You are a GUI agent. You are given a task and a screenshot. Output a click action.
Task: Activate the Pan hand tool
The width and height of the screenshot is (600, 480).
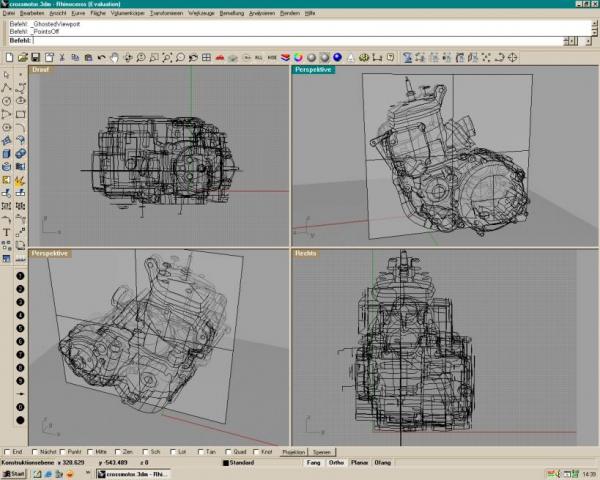tap(114, 58)
